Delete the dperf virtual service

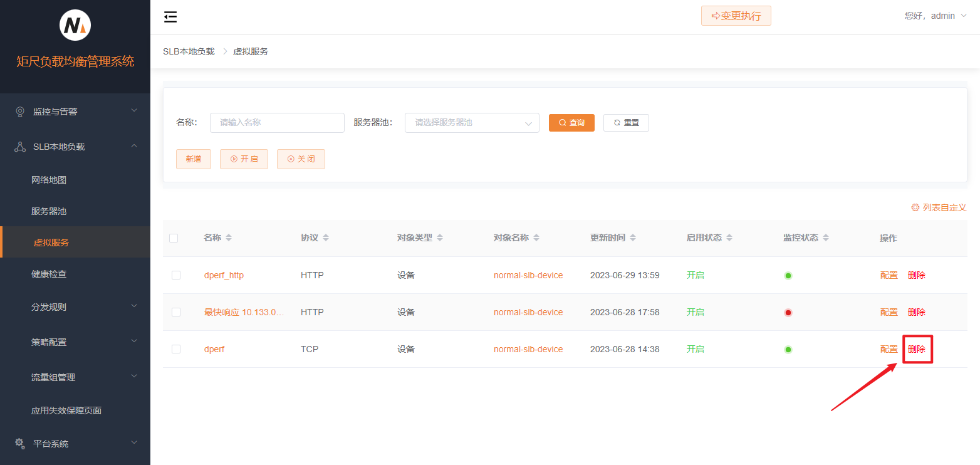coord(917,349)
